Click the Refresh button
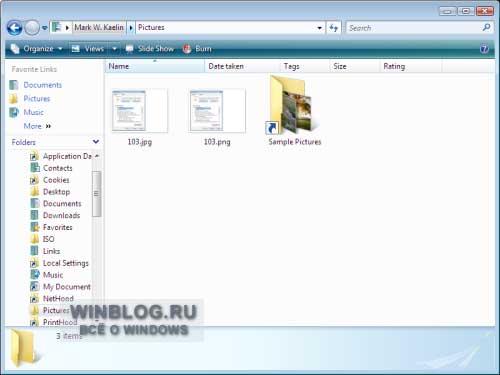The height and width of the screenshot is (375, 500). click(333, 28)
